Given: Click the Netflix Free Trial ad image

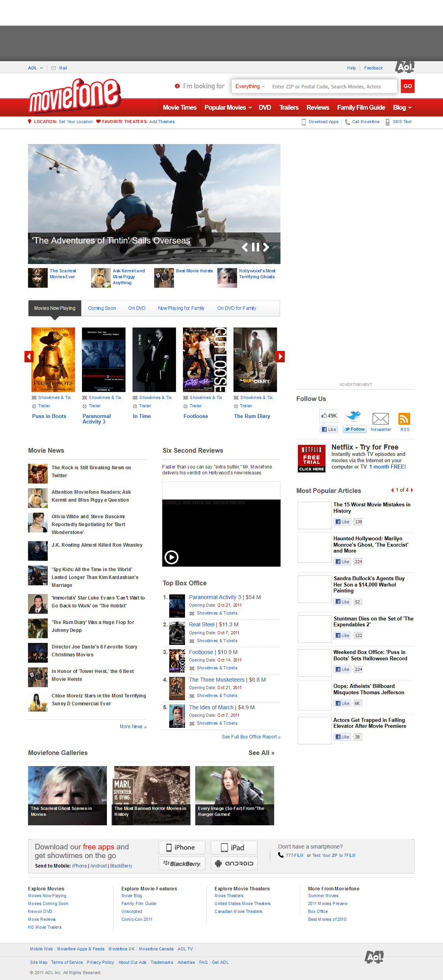Looking at the screenshot, I should pos(312,458).
